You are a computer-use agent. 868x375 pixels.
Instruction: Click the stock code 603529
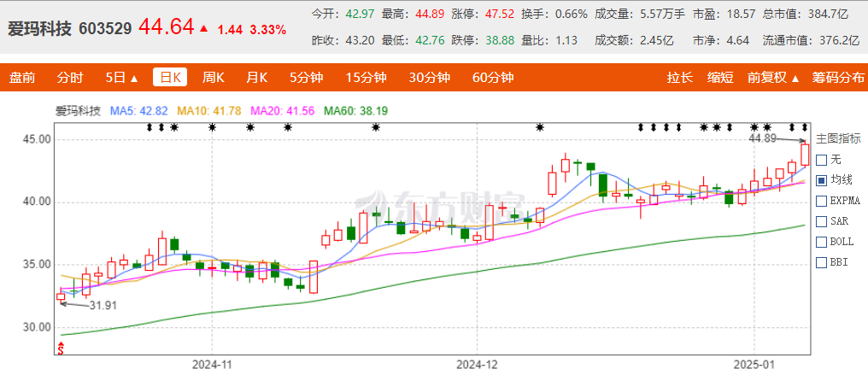point(105,29)
